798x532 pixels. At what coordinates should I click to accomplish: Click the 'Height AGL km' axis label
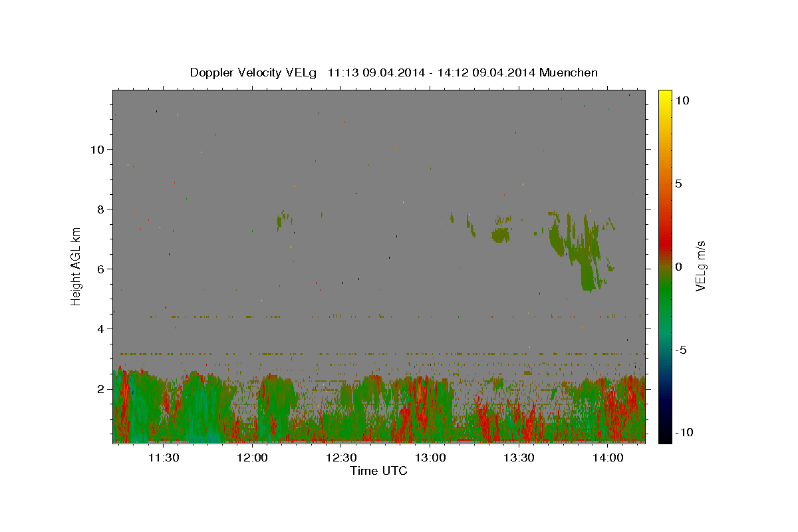point(76,266)
